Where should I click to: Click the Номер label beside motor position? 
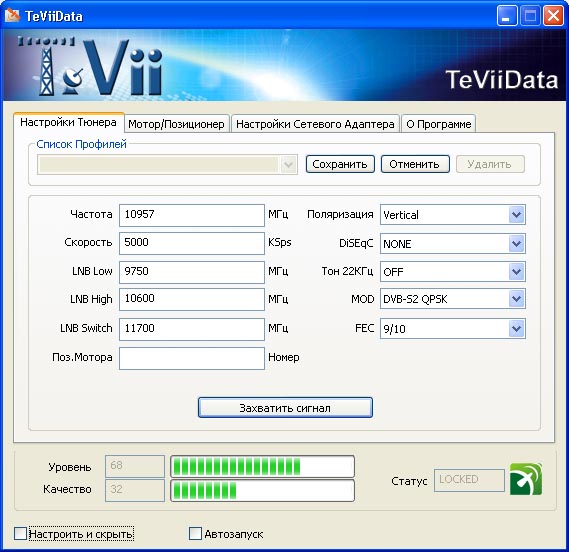284,357
